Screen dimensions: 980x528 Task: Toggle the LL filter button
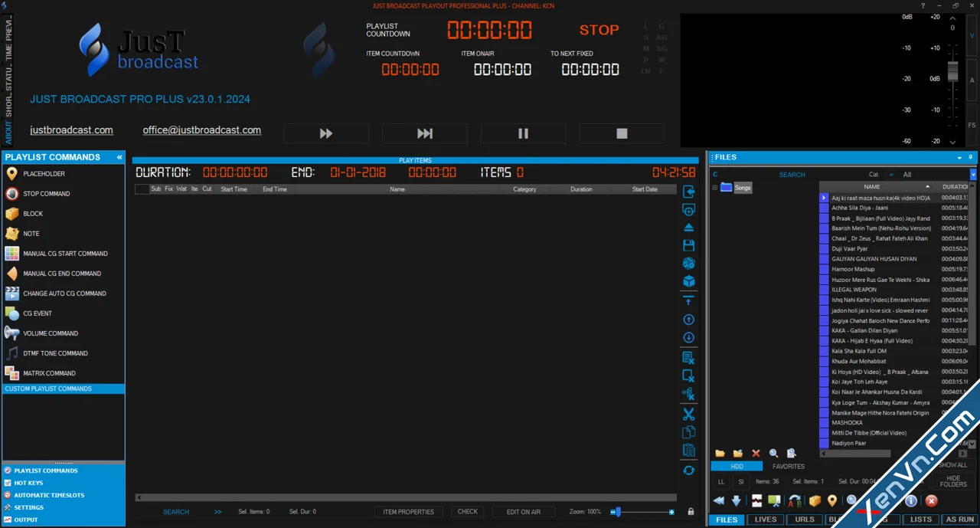click(x=720, y=481)
